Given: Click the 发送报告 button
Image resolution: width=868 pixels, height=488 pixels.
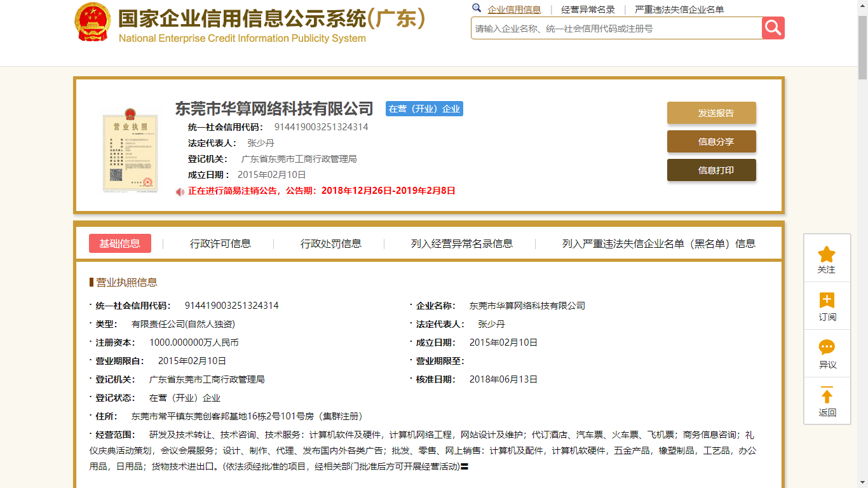Looking at the screenshot, I should [712, 113].
